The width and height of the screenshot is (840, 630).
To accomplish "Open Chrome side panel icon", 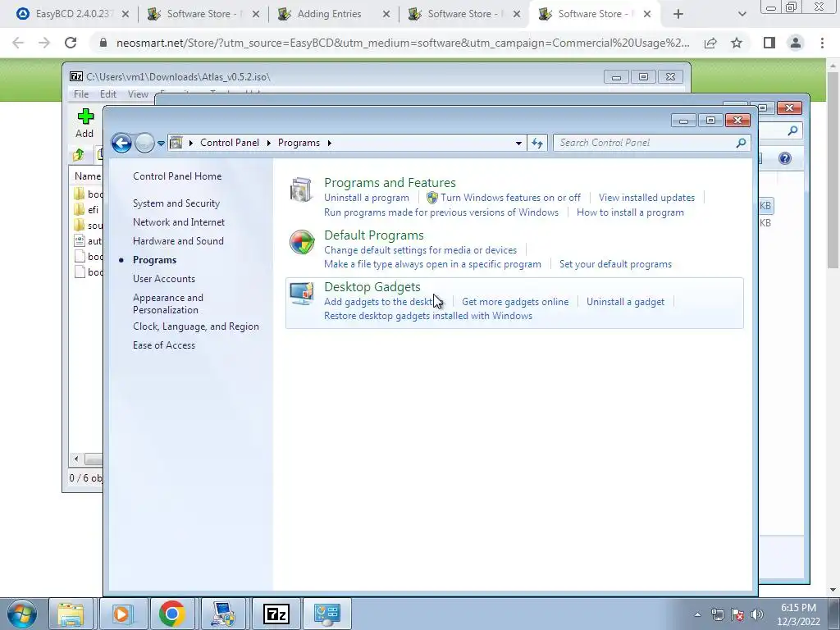I will (769, 43).
